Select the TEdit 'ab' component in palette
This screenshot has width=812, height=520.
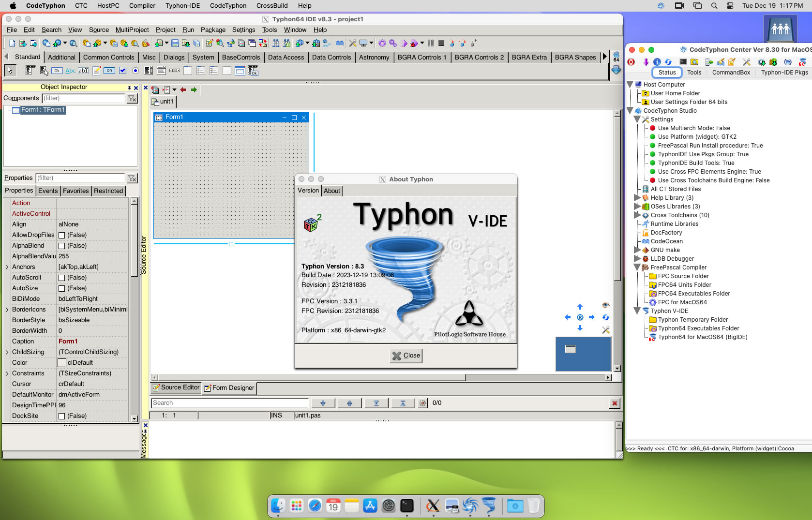click(x=83, y=71)
